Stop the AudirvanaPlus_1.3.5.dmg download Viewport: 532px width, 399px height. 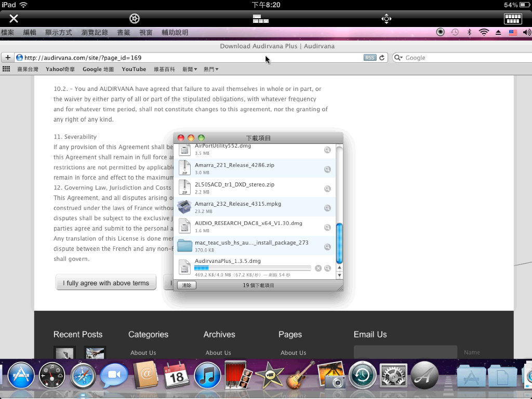(x=318, y=269)
